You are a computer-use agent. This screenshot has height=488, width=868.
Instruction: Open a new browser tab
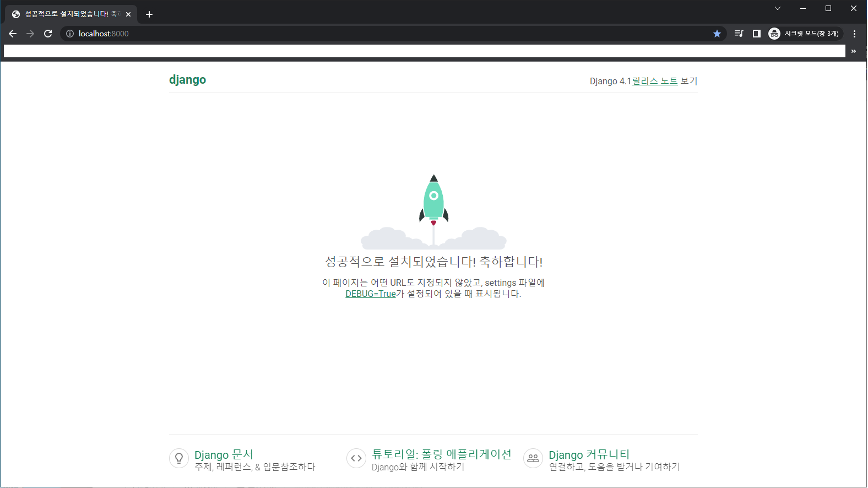click(x=149, y=14)
